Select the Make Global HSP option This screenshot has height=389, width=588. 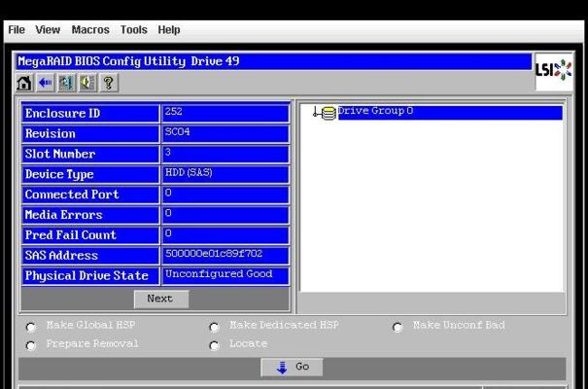coord(30,327)
